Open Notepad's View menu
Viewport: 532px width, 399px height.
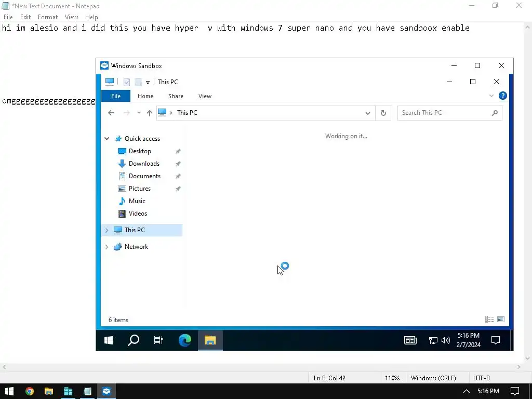click(x=71, y=17)
